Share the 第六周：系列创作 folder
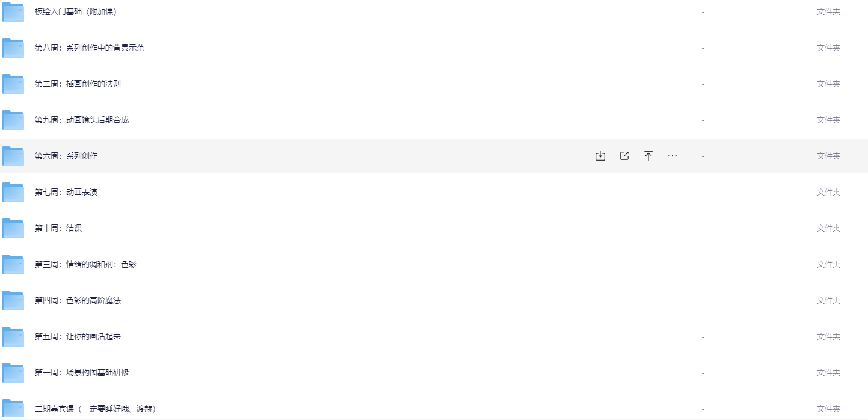Screen dimensions: 868x420 (x=624, y=156)
